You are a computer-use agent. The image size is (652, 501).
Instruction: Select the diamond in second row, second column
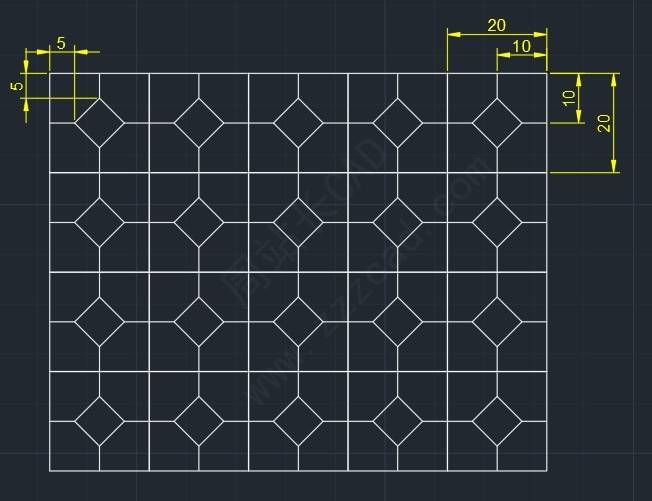[x=199, y=222]
